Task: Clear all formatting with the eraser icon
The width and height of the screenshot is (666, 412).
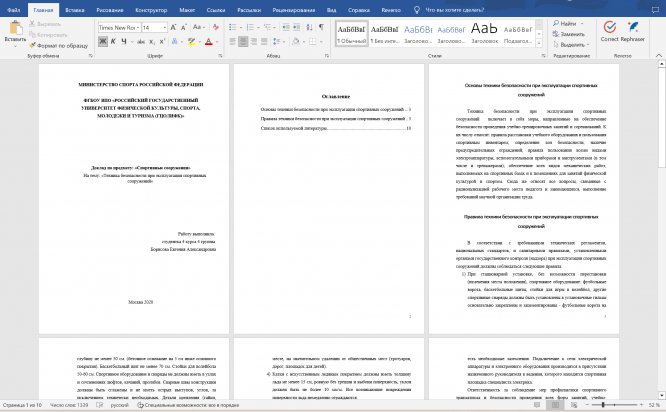Action: coord(216,28)
